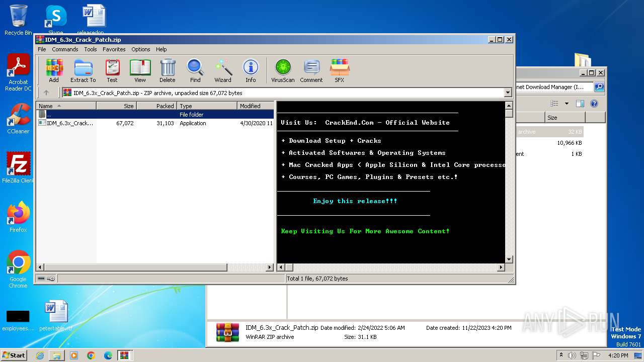Open petertable.rtf Word document icon
Screen dimensions: 644x362
point(56,316)
